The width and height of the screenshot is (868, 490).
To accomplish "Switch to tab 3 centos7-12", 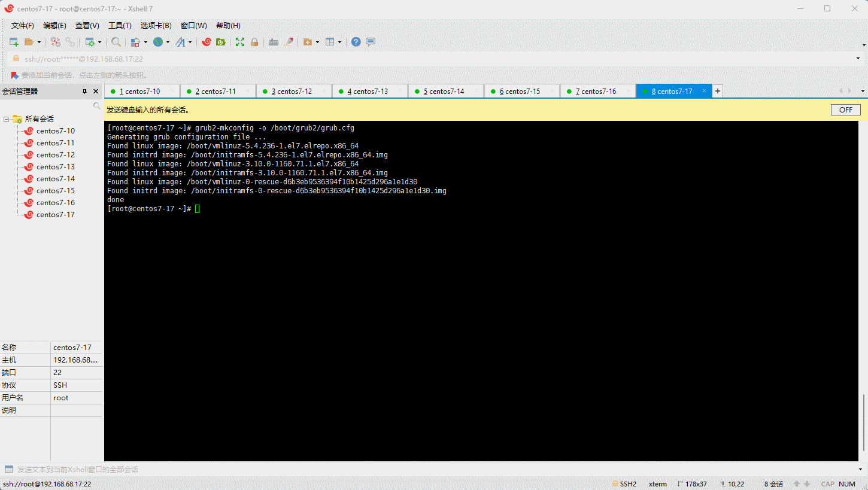I will point(294,92).
